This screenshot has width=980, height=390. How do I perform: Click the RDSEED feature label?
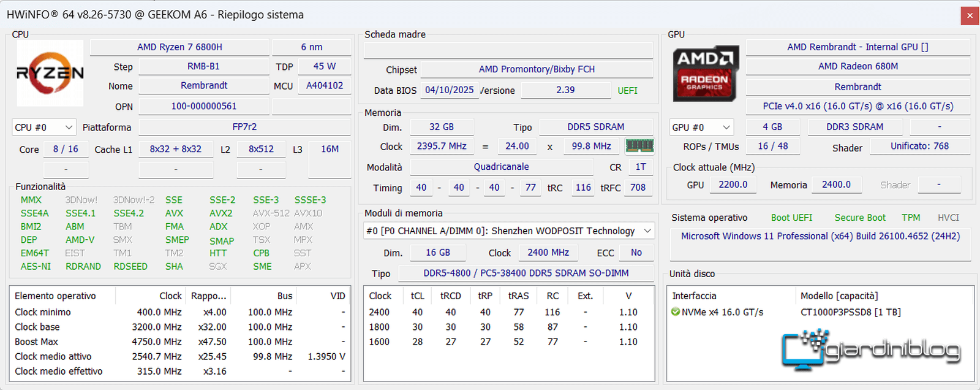130,267
